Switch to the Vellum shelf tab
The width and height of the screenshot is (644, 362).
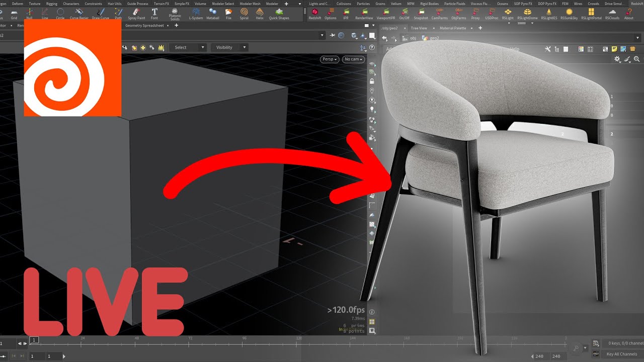[x=396, y=4]
